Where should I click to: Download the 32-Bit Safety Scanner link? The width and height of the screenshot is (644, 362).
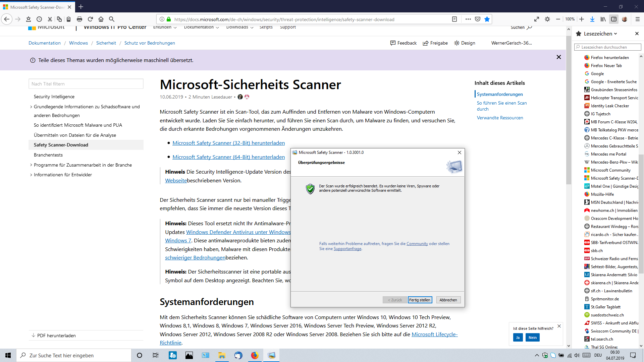click(228, 143)
